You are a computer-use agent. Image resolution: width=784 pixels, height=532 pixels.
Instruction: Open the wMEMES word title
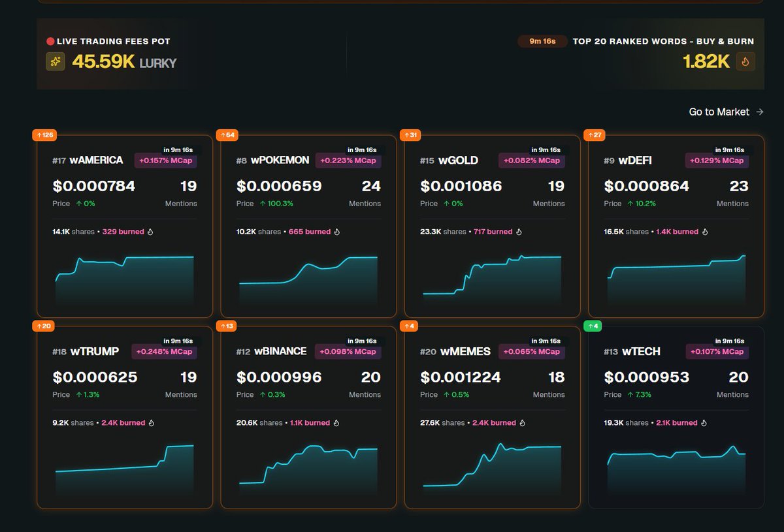(x=465, y=351)
